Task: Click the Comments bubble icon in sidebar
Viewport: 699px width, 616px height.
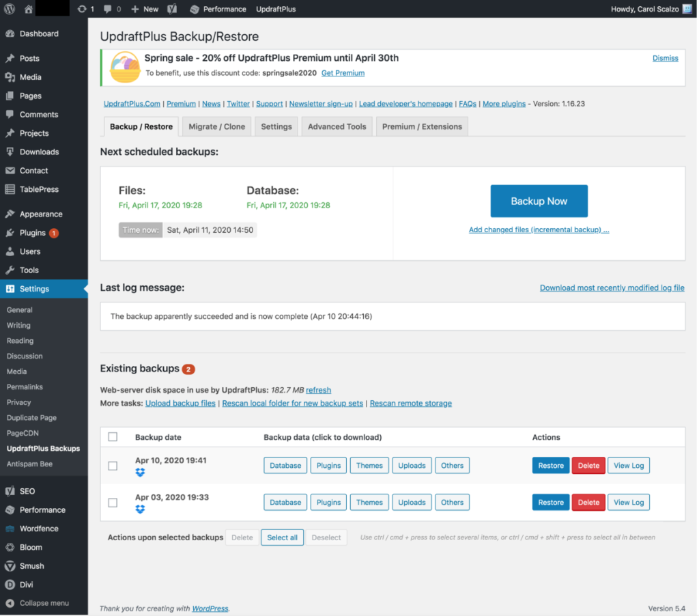Action: click(10, 114)
